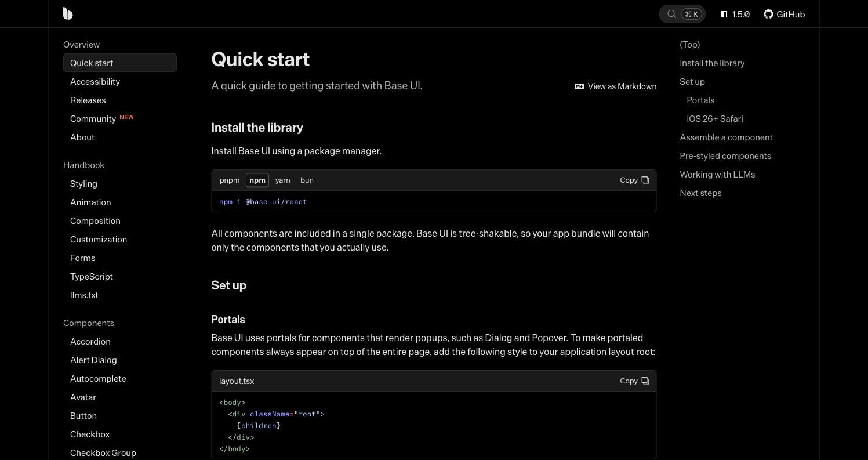The image size is (868, 460).
Task: Jump to Assemble a component section
Action: pos(726,137)
